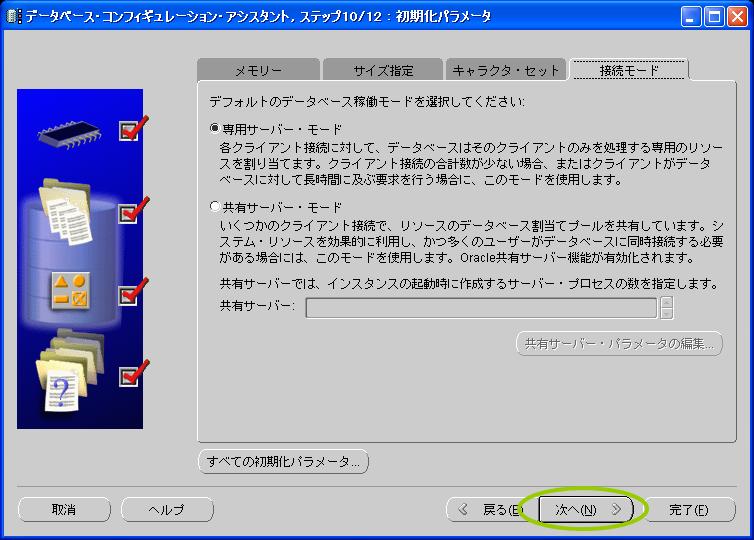Increase 共有サーバー value with up arrow
754x540 pixels.
667,302
